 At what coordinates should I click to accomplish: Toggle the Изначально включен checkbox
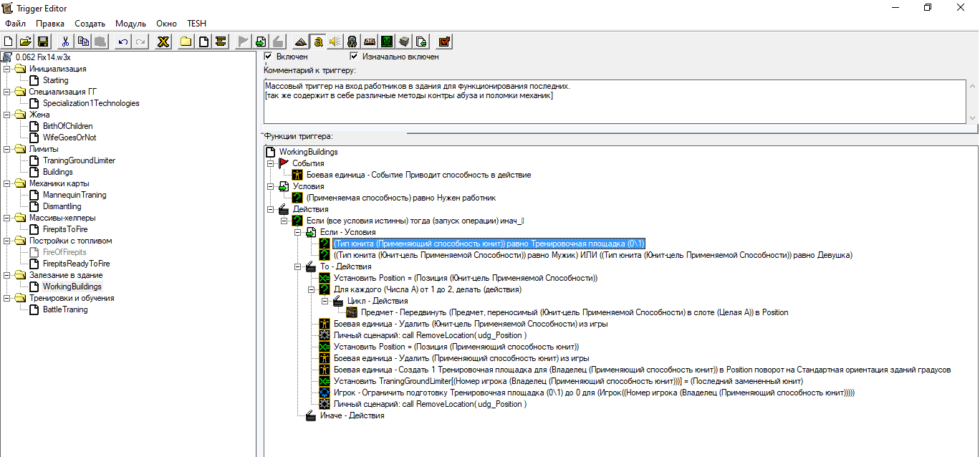(354, 56)
